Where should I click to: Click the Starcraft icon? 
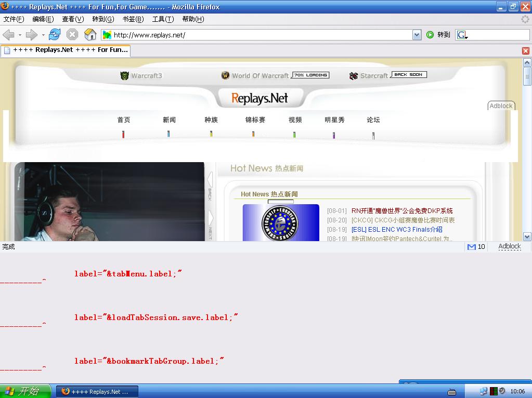pyautogui.click(x=354, y=76)
